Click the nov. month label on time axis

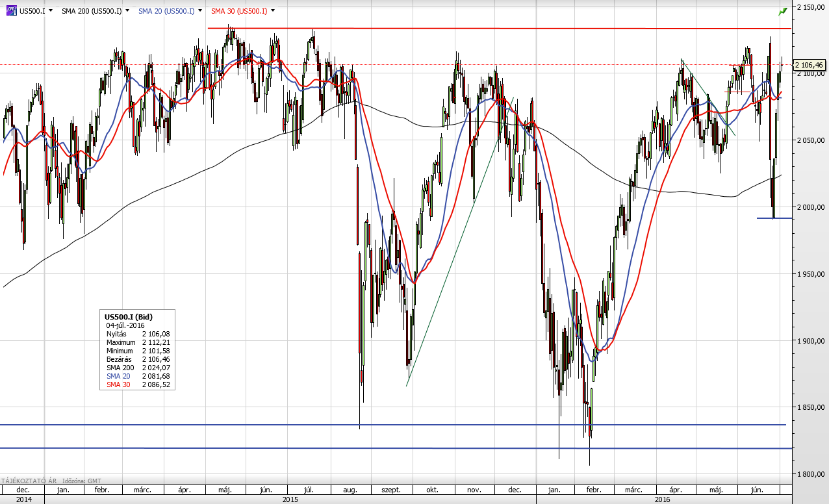474,490
